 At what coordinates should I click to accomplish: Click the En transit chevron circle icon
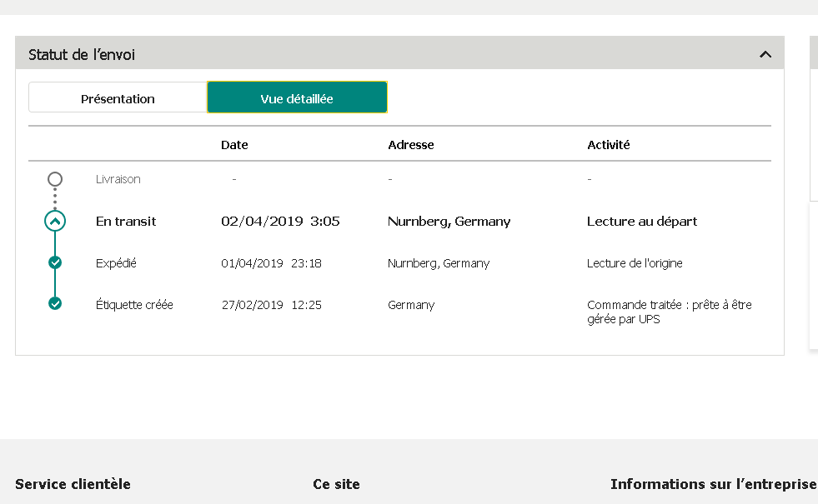55,221
